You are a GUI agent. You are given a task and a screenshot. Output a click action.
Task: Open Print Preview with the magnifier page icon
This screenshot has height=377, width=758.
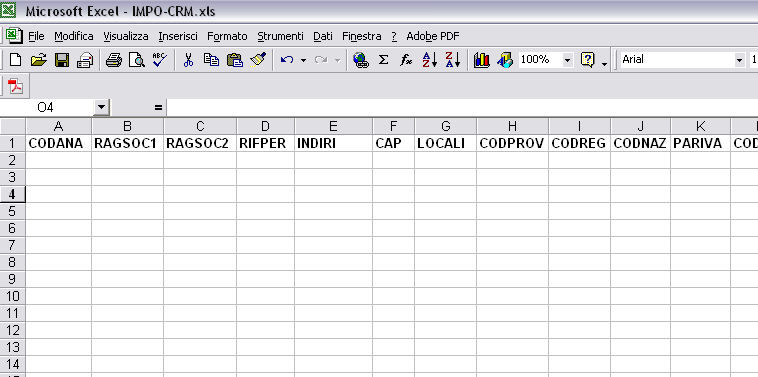tap(137, 60)
